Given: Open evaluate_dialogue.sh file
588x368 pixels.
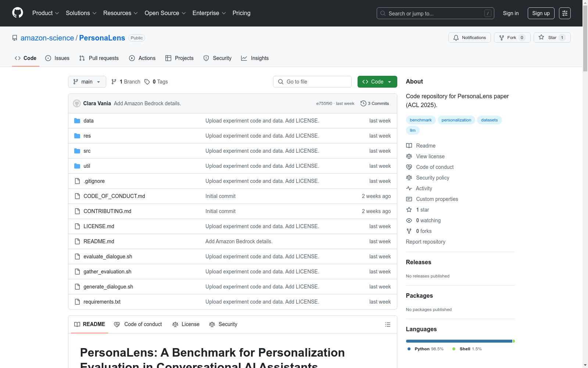Looking at the screenshot, I should coord(108,256).
